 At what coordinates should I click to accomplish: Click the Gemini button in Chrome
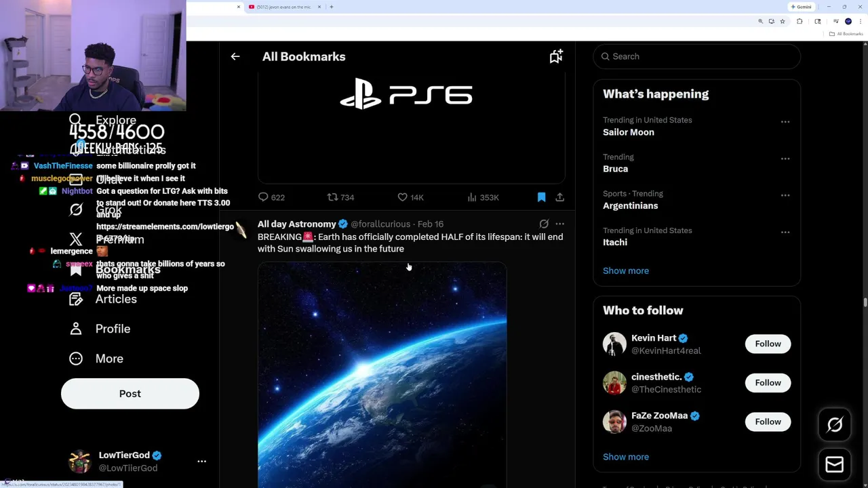click(802, 7)
